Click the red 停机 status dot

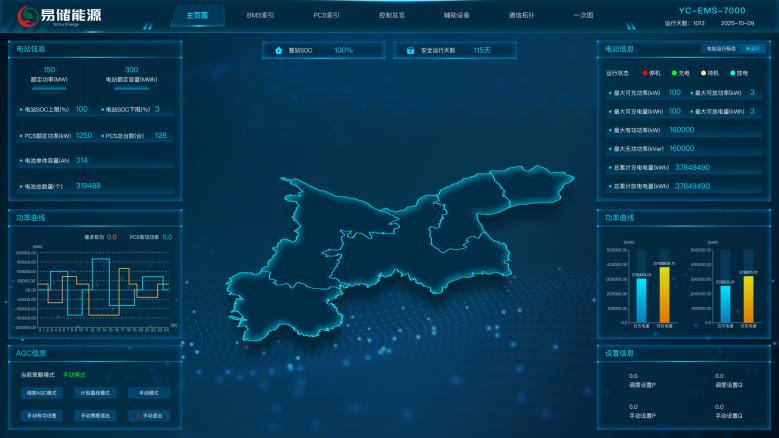(x=645, y=73)
